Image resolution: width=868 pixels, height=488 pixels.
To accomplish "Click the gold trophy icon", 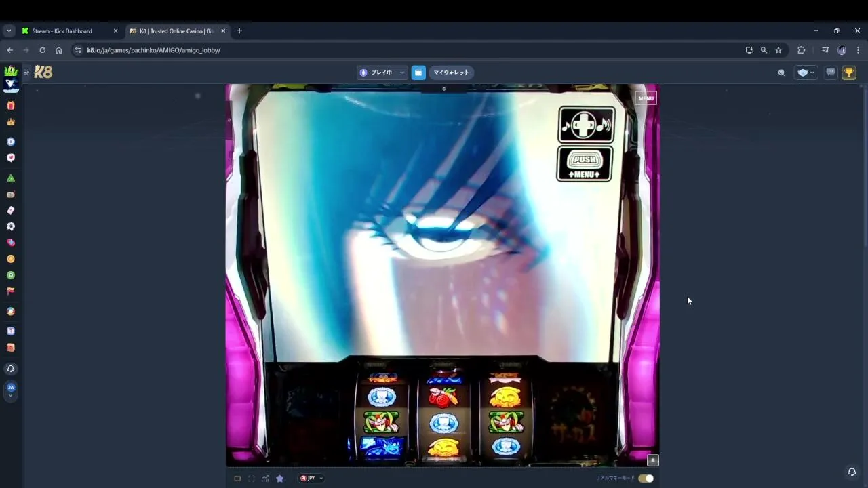I will point(849,73).
